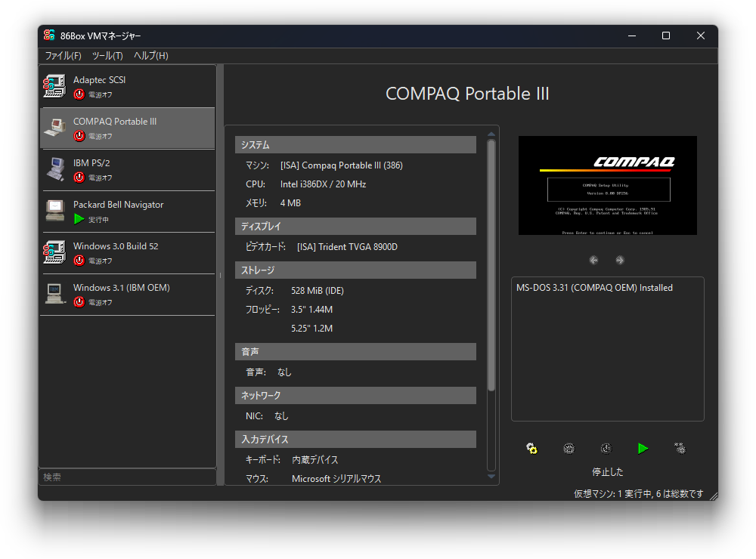Click the ネットワーク section header
The height and width of the screenshot is (559, 756).
[355, 396]
